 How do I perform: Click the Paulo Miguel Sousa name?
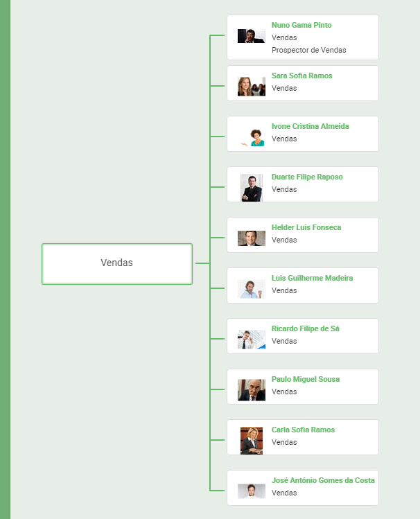[x=306, y=379]
